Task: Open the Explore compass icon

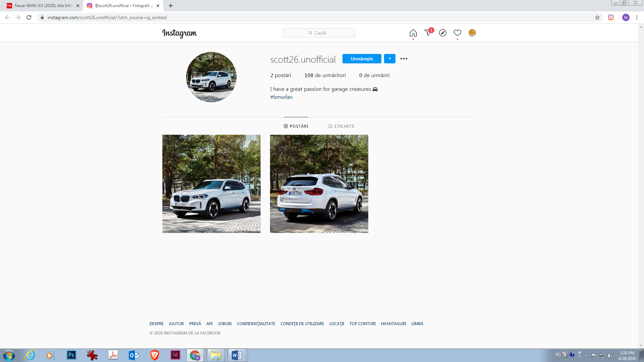Action: 443,33
